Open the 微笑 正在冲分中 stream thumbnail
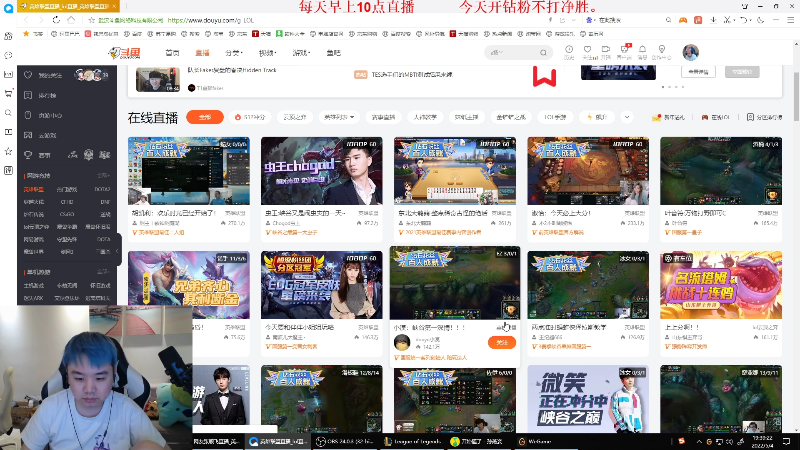 point(588,399)
